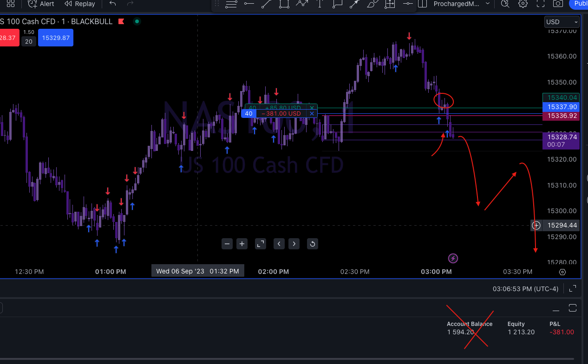Image resolution: width=588 pixels, height=364 pixels.
Task: Toggle chart maximize near time display
Action: (573, 288)
